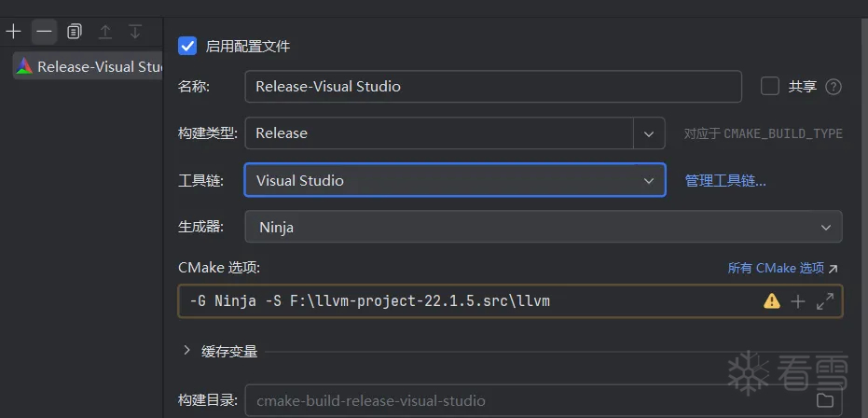The image size is (868, 418).
Task: Toggle the 共享 checkbox
Action: 769,87
